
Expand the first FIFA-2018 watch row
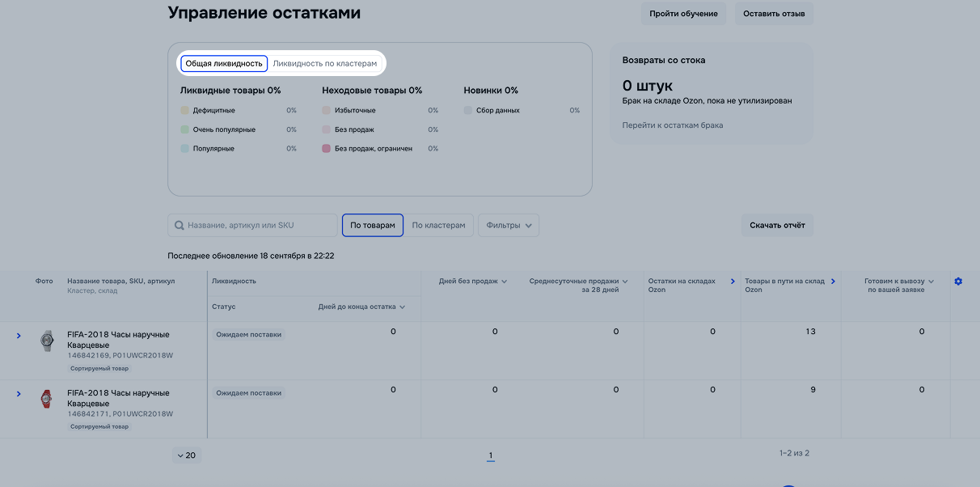pyautogui.click(x=19, y=336)
